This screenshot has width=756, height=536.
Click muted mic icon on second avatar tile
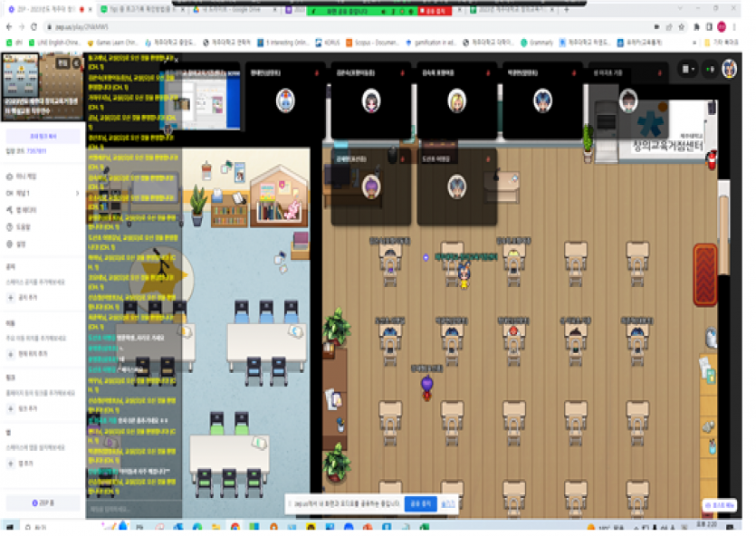click(403, 72)
